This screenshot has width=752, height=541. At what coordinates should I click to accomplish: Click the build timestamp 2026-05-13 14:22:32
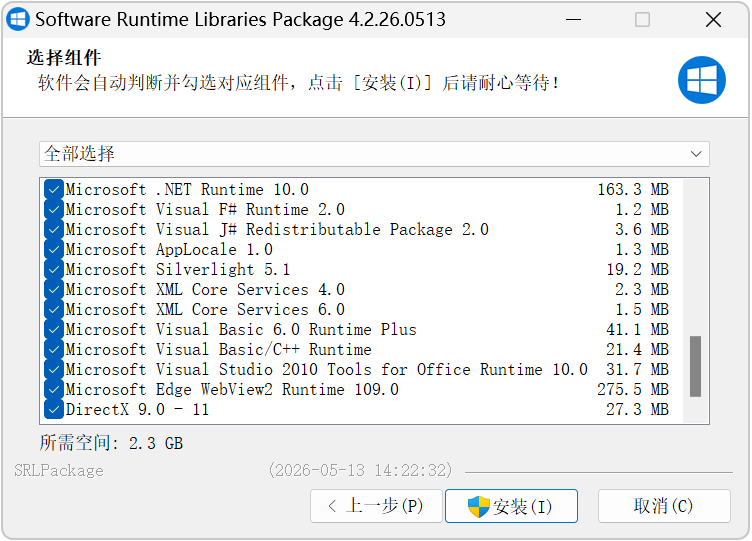[x=360, y=470]
